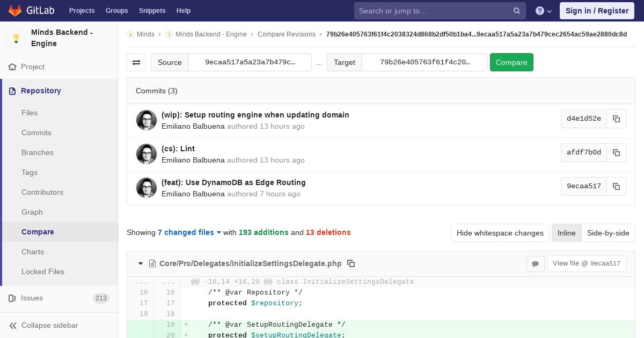Screen dimensions: 644x338
Task: Click the search magnifier icon
Action: [516, 11]
